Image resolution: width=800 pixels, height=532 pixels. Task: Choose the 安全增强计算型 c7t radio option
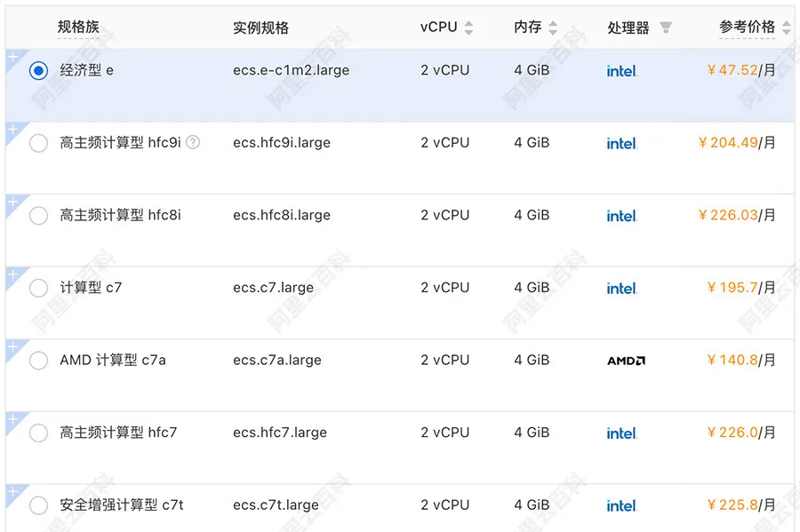coord(38,505)
